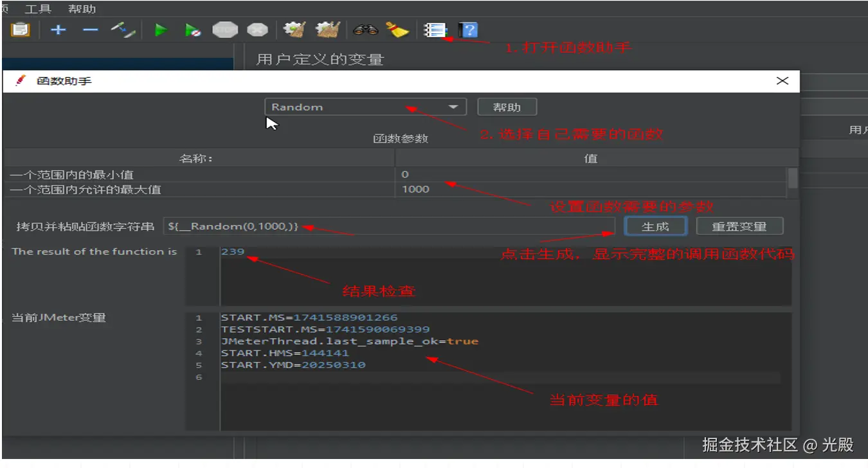The height and width of the screenshot is (468, 868).
Task: Open Help via the question-mark book icon
Action: click(x=468, y=30)
